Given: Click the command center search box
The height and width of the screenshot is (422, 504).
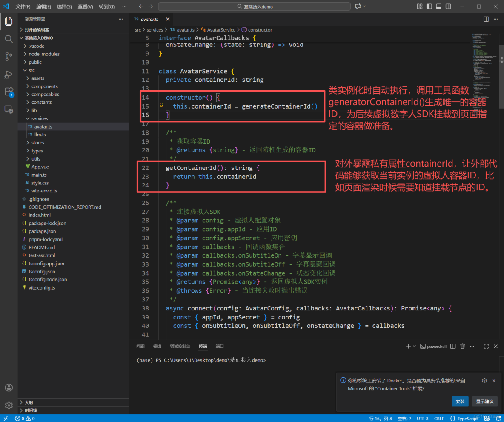Looking at the screenshot, I should click(x=254, y=6).
